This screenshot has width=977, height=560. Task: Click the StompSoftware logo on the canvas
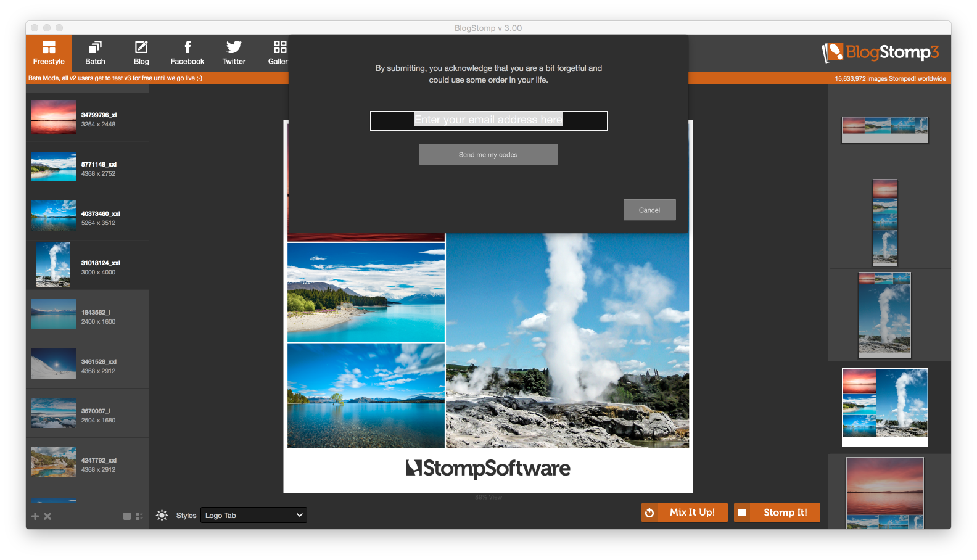(488, 469)
